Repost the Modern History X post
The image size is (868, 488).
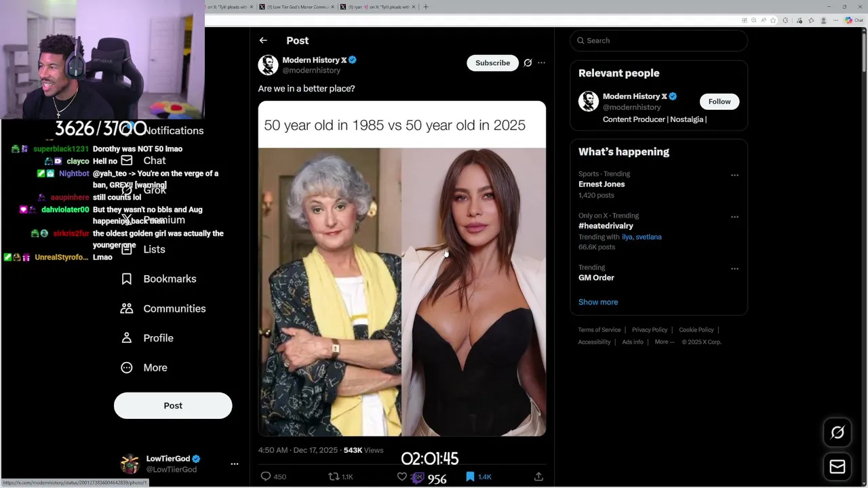pyautogui.click(x=334, y=476)
